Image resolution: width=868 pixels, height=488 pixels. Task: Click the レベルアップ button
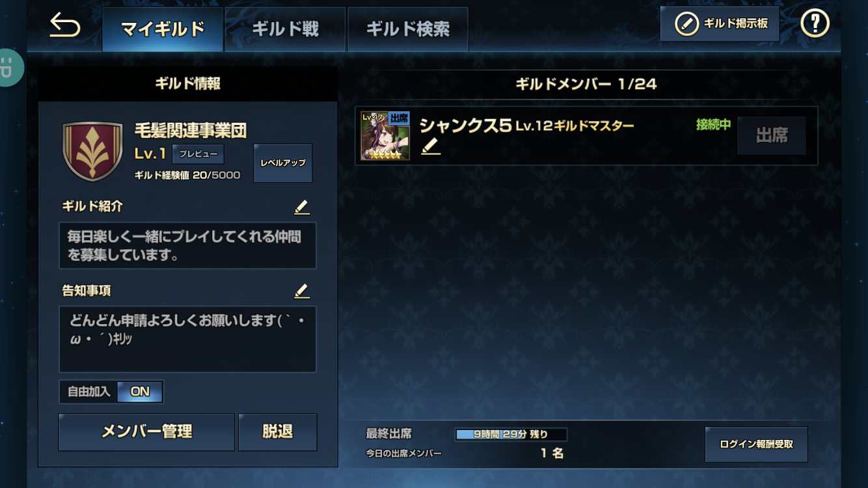[283, 163]
